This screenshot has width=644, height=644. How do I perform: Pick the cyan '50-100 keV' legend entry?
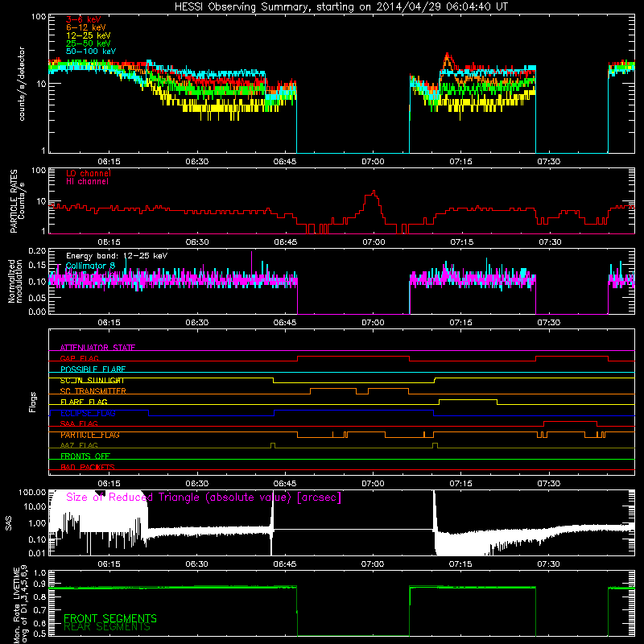coord(91,52)
